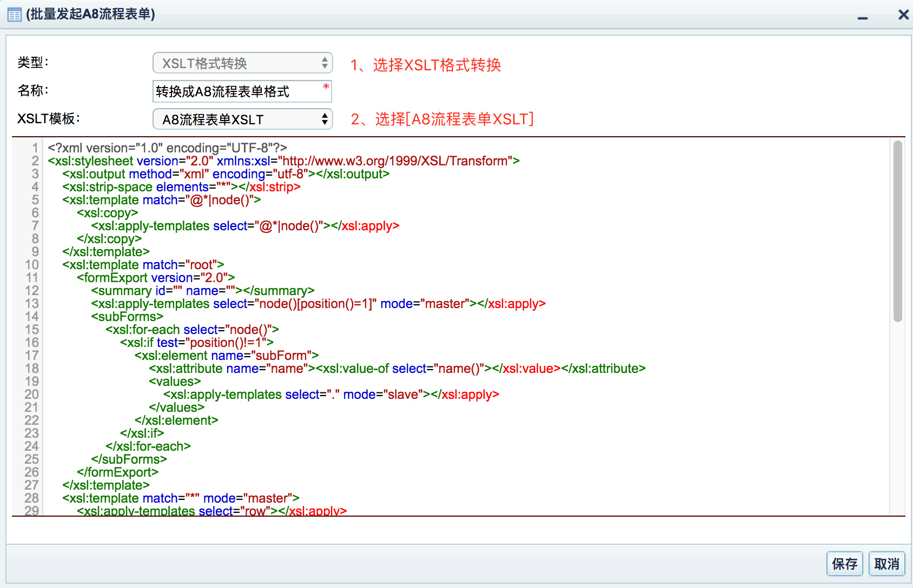Click the form icon in the title bar

(15, 15)
